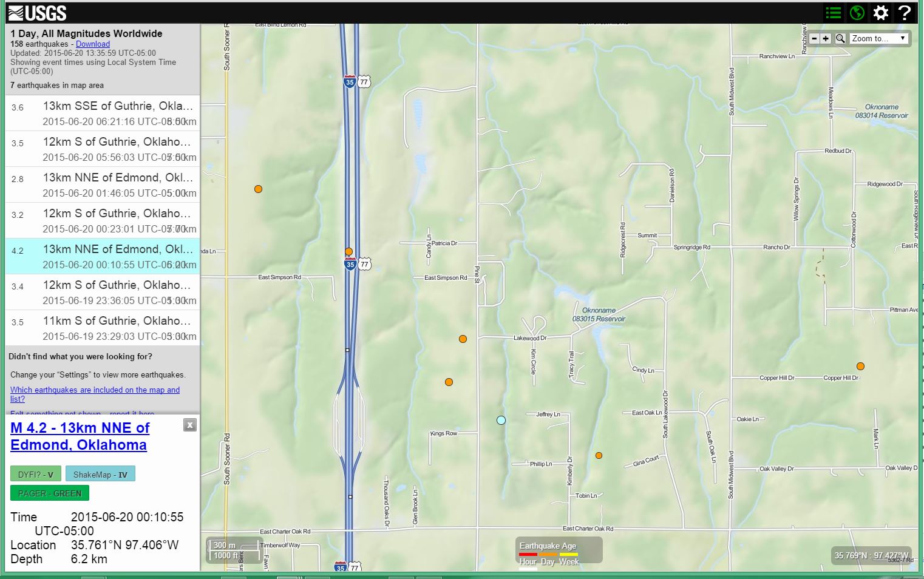Click the map zoom in plus button
The height and width of the screenshot is (579, 924).
[x=826, y=38]
